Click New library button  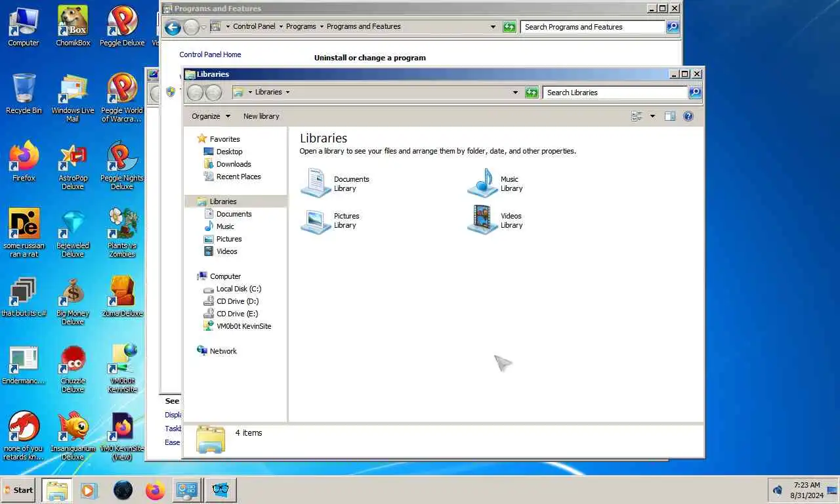261,116
